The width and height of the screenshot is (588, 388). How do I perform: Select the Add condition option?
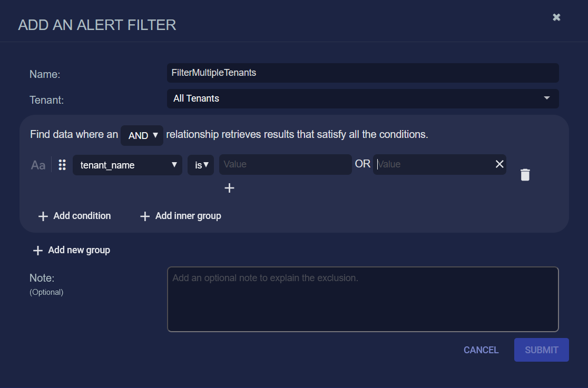click(x=81, y=216)
